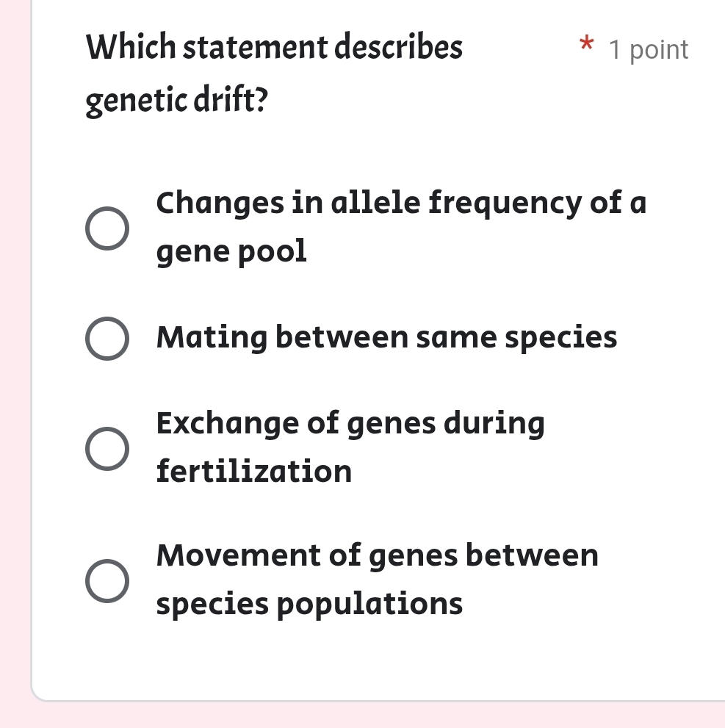
Task: Click the label text 'species populations'
Action: [x=309, y=604]
